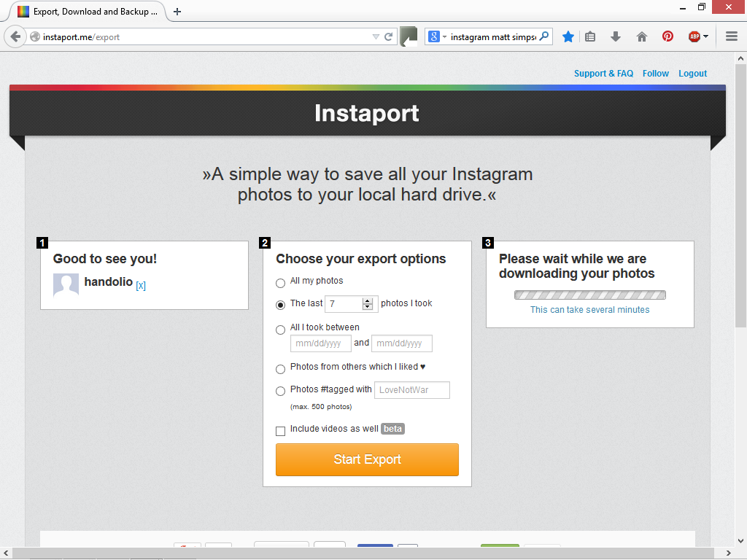Enable Include videos as well checkbox
Image resolution: width=747 pixels, height=560 pixels.
point(281,431)
